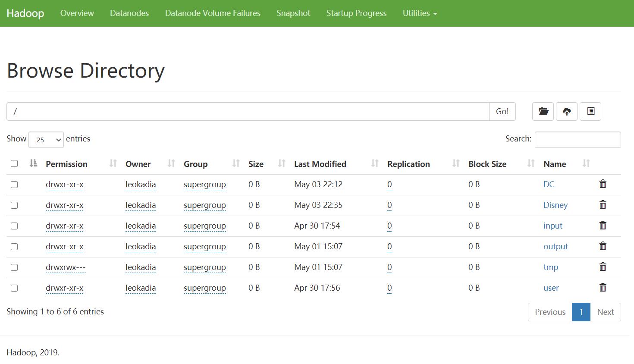The height and width of the screenshot is (364, 634).
Task: Sort by the Last Modified sort icon
Action: (x=375, y=163)
